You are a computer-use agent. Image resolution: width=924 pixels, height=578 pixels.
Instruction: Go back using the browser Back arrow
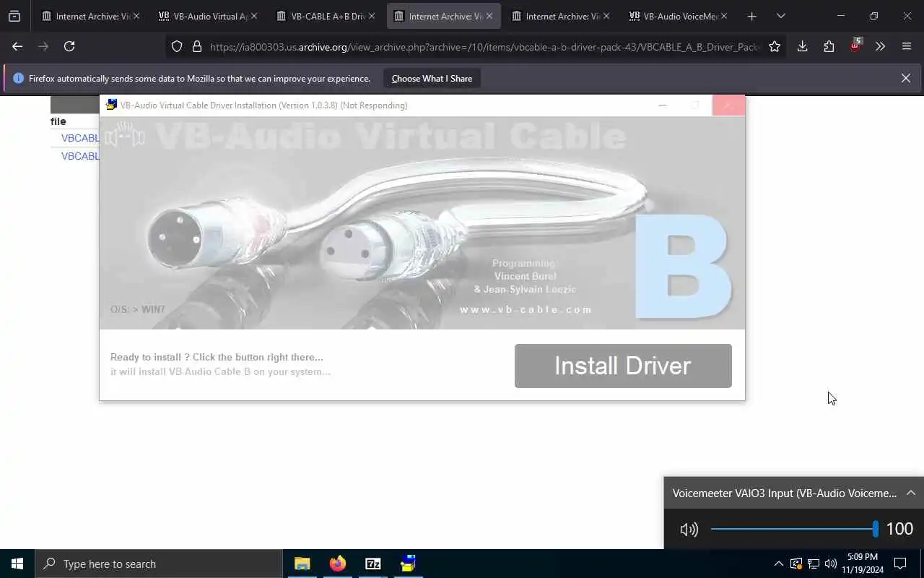[17, 46]
